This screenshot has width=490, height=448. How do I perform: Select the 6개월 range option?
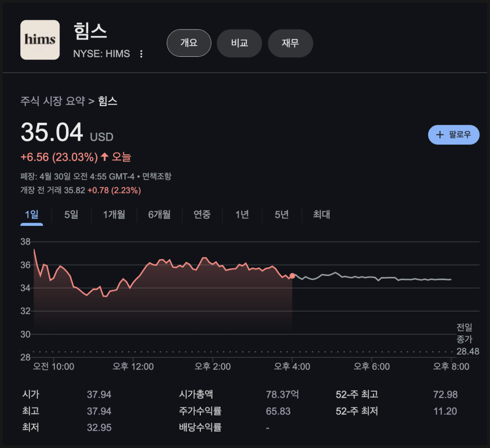(x=160, y=215)
